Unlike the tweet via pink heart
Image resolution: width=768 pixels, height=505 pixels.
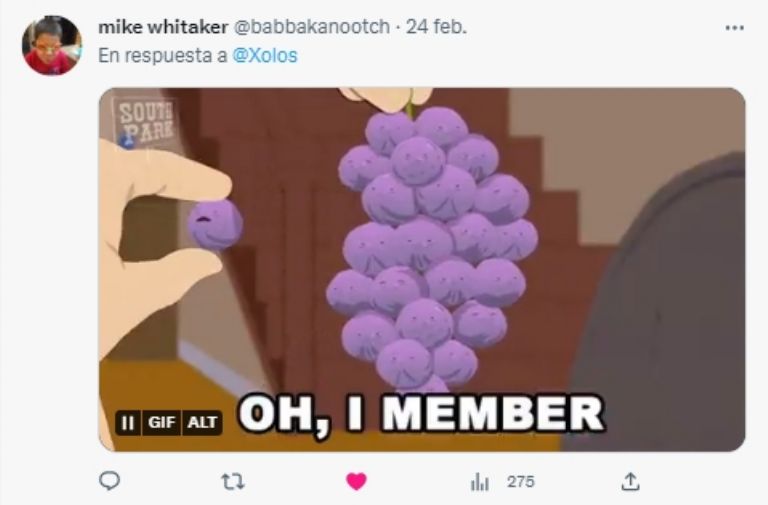point(356,481)
